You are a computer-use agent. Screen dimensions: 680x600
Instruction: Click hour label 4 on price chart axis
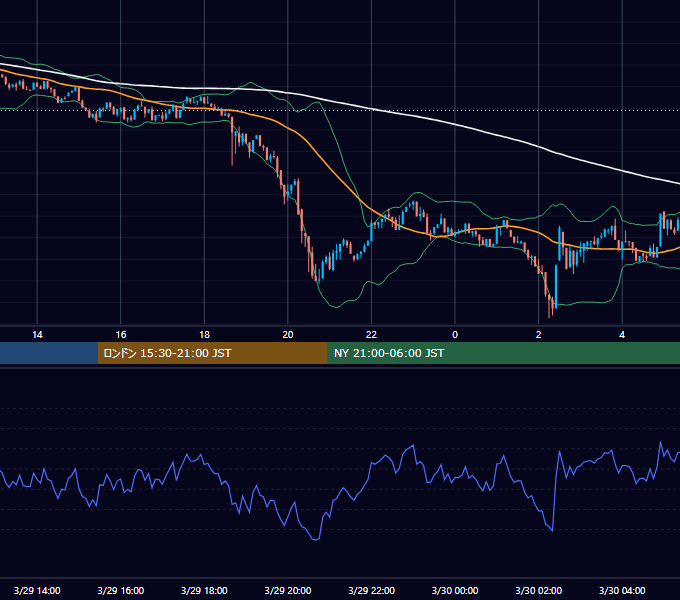(622, 335)
